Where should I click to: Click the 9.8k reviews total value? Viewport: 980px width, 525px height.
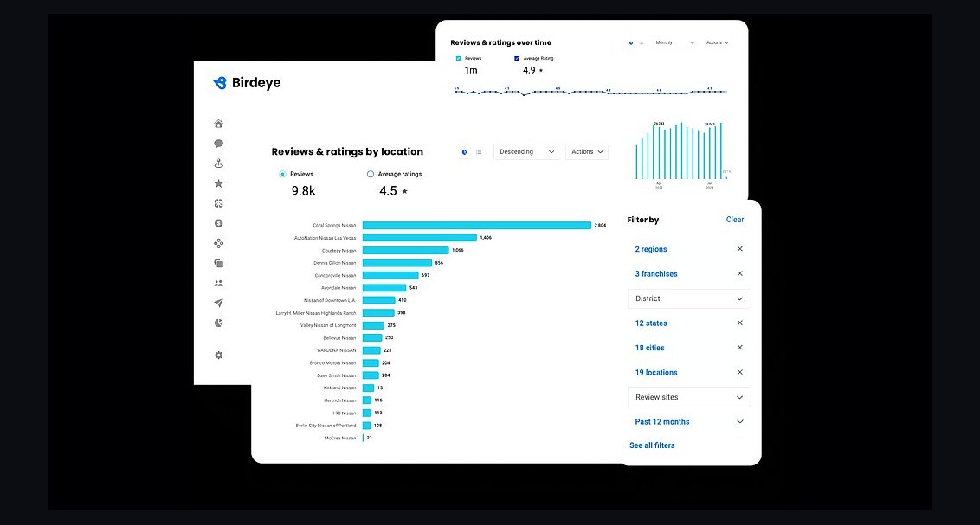point(303,191)
